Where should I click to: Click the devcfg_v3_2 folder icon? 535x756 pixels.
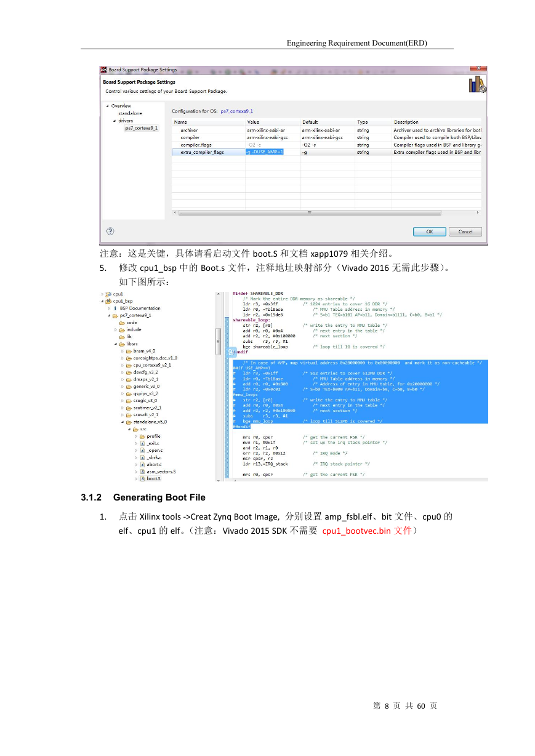pos(129,372)
